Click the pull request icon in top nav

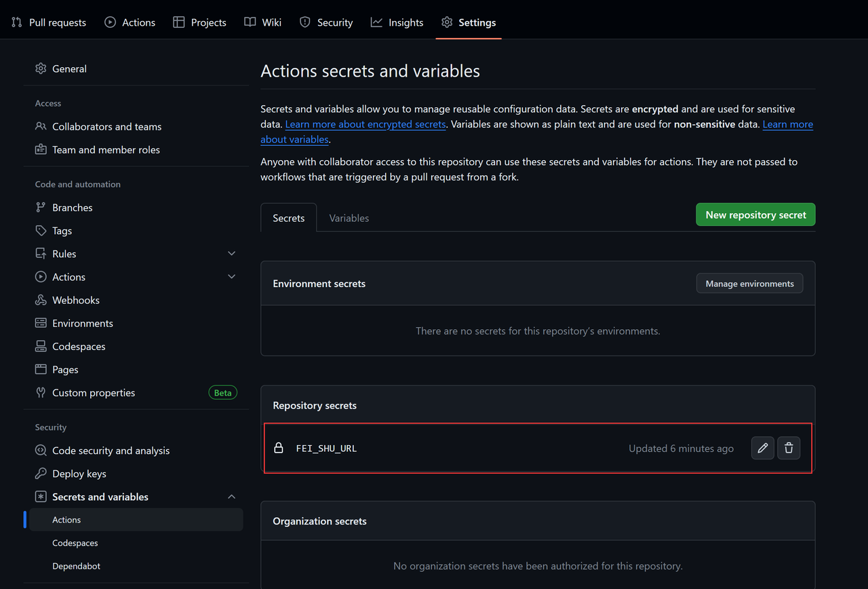tap(17, 22)
